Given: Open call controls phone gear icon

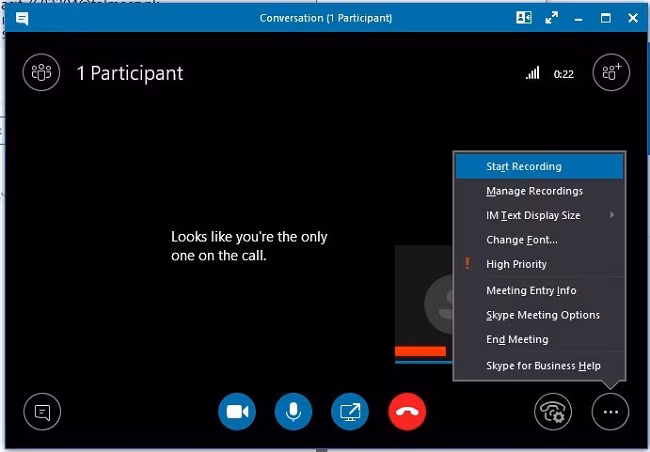Looking at the screenshot, I should [x=553, y=411].
